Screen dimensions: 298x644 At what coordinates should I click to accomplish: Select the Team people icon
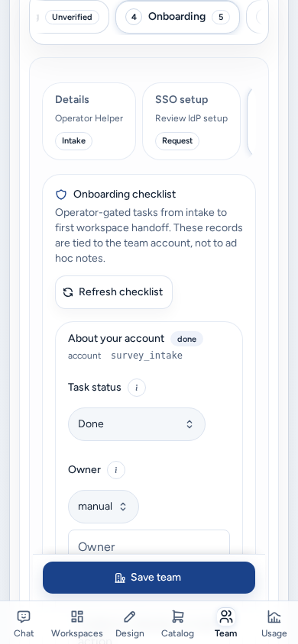tap(225, 617)
